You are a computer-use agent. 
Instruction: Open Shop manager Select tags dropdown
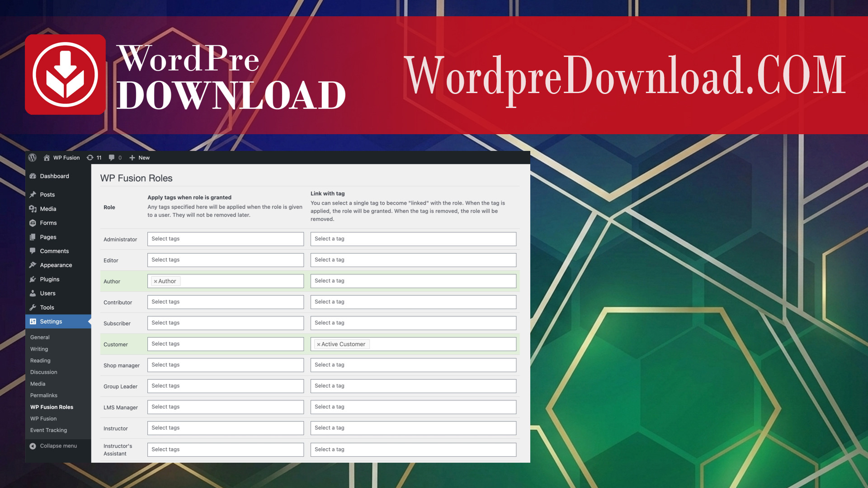226,365
